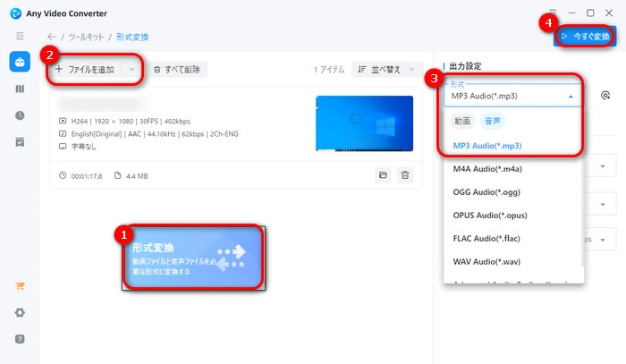Expand the second hidden settings dropdown arrow
626x364 pixels.
(x=603, y=204)
